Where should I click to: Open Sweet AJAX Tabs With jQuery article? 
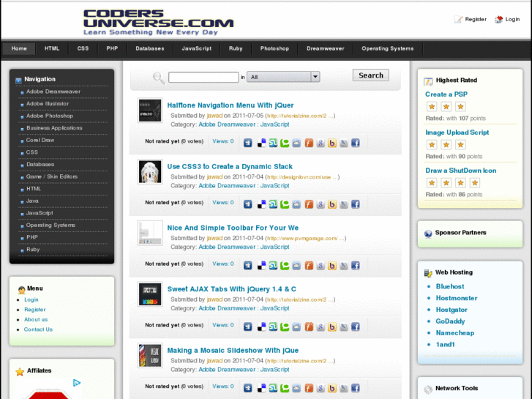pos(231,289)
